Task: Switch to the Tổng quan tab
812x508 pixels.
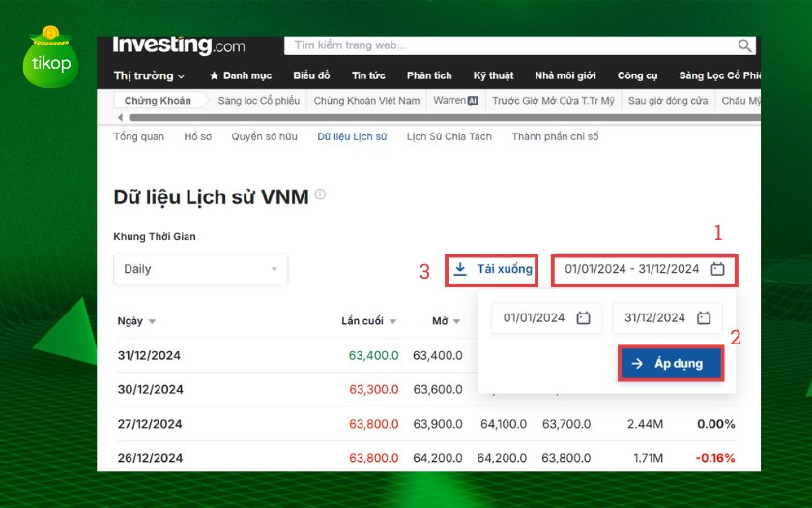Action: [139, 137]
